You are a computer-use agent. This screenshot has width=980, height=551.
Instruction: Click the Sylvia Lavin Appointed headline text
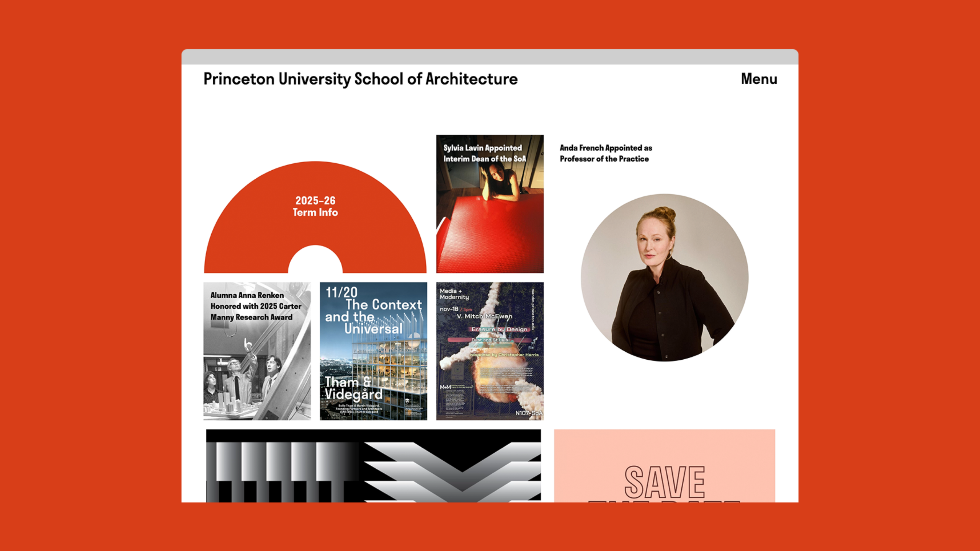click(485, 153)
